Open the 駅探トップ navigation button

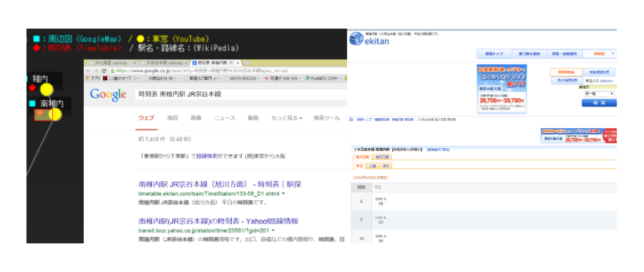[494, 54]
